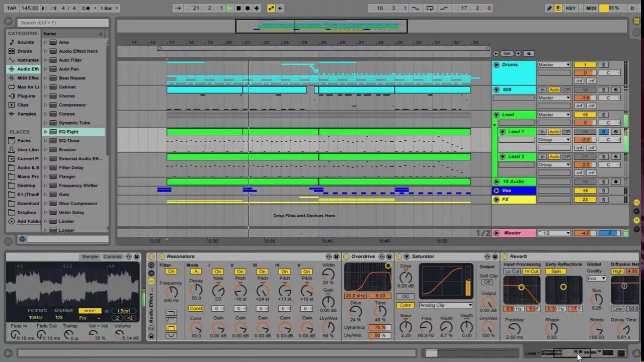The height and width of the screenshot is (362, 644).
Task: Select the Samples category in the browser
Action: 25,114
